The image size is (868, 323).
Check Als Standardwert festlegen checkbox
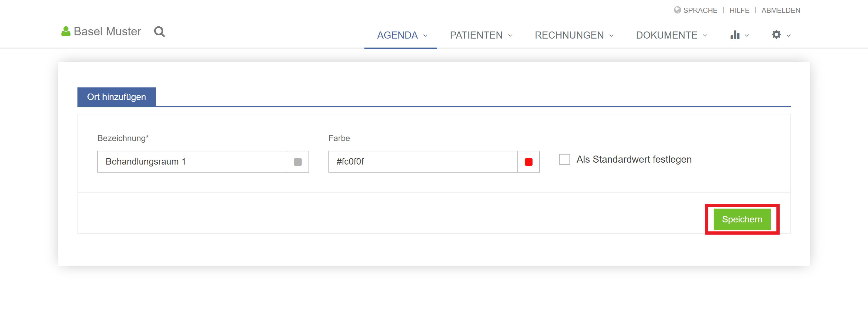point(564,159)
